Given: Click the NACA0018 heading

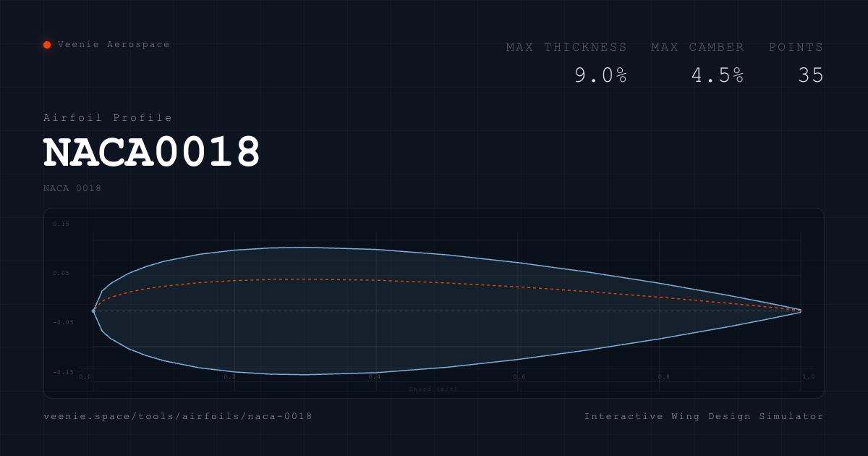Looking at the screenshot, I should click(x=152, y=152).
